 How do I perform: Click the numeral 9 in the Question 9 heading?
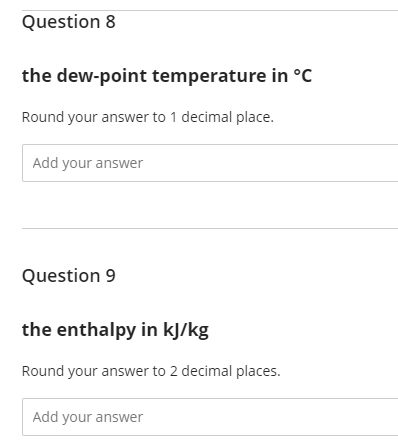pos(111,276)
